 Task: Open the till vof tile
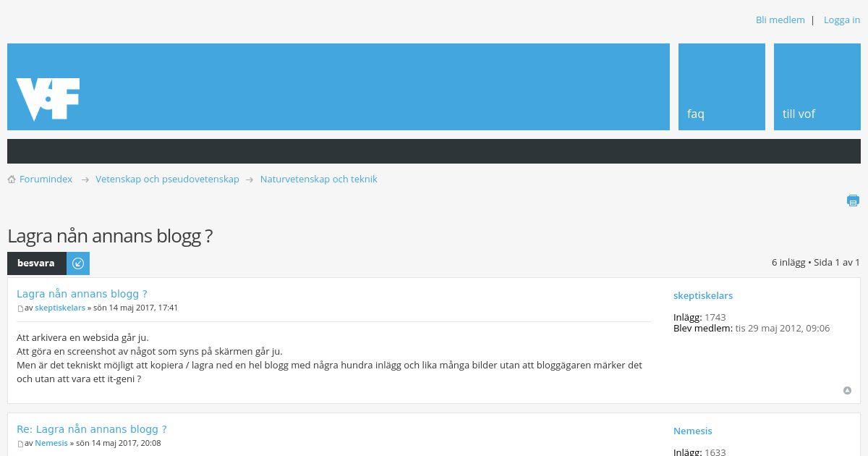817,87
